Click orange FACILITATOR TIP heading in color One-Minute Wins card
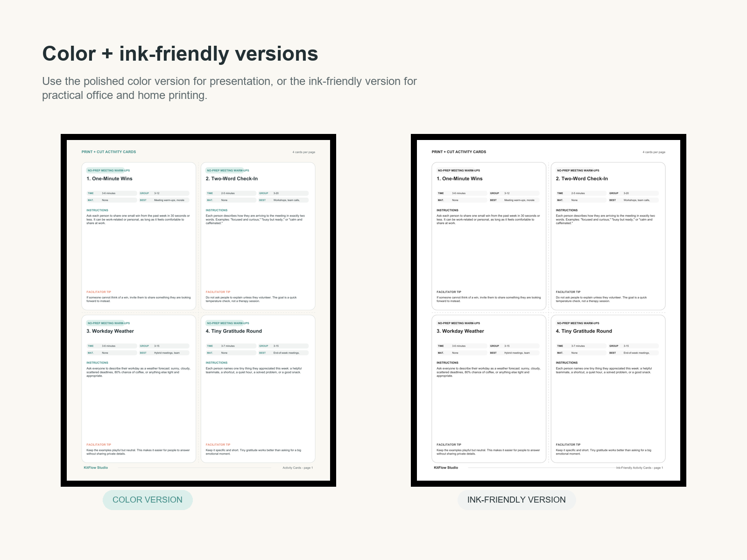 click(99, 292)
